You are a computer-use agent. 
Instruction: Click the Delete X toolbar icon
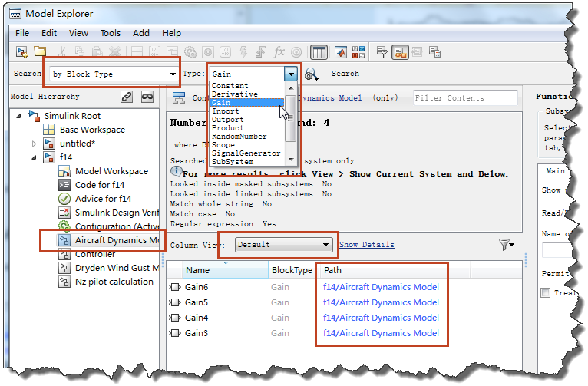[x=115, y=52]
